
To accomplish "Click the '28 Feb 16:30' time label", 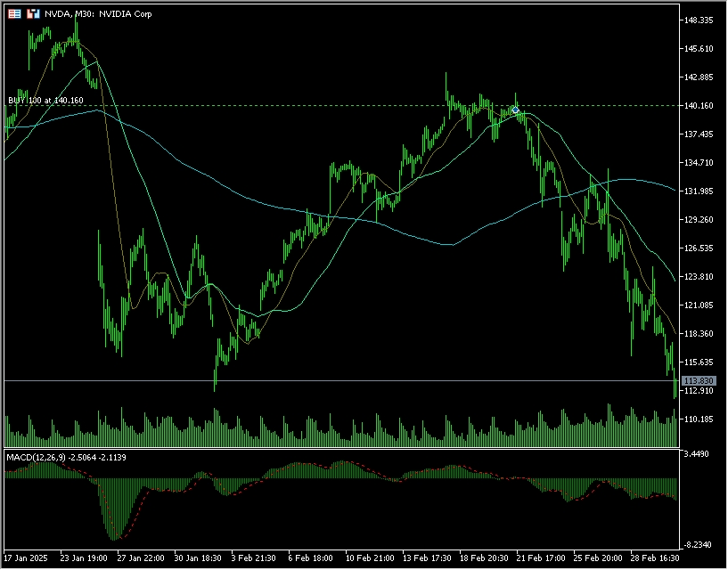I will pos(655,558).
